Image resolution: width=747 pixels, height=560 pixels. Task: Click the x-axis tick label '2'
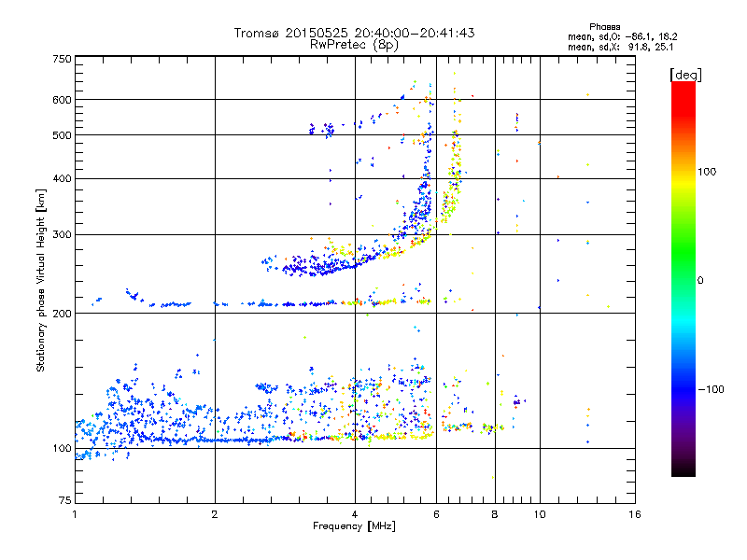tap(215, 514)
